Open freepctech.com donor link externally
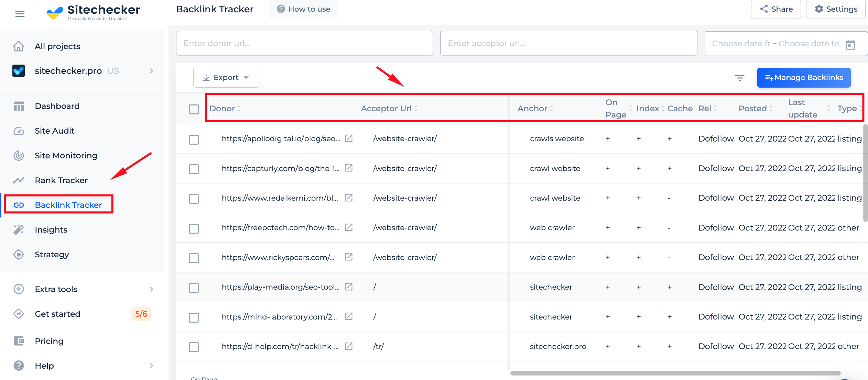This screenshot has width=868, height=380. click(x=349, y=227)
